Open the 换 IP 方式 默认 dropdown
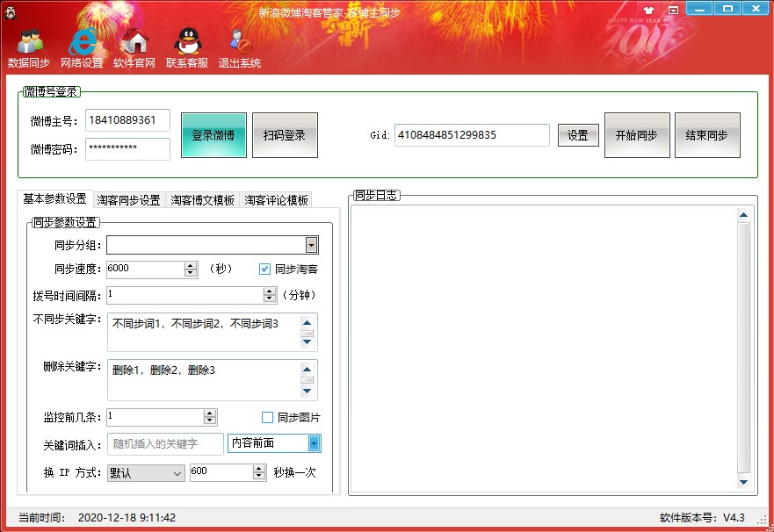 click(146, 473)
